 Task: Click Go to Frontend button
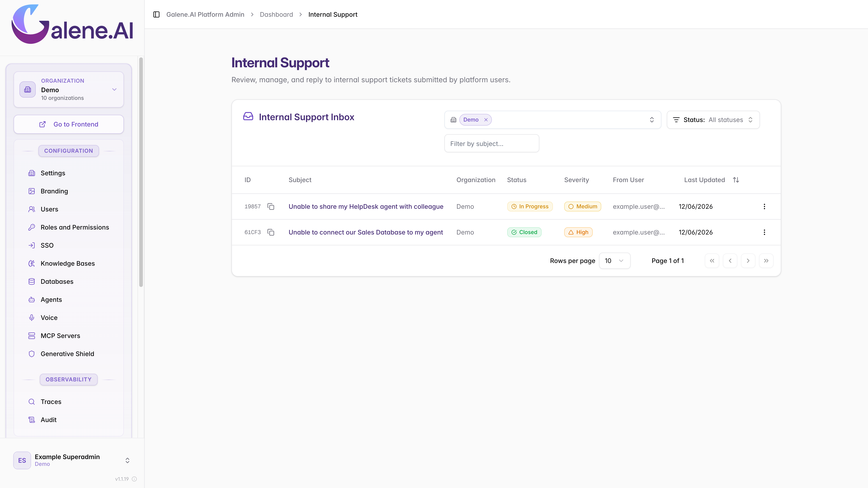[x=69, y=124]
